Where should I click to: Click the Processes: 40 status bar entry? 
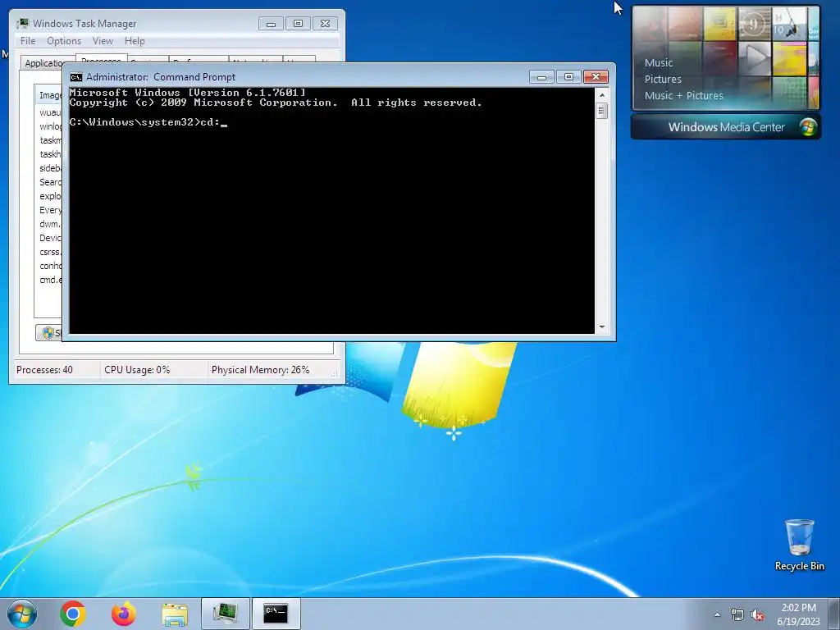(44, 370)
